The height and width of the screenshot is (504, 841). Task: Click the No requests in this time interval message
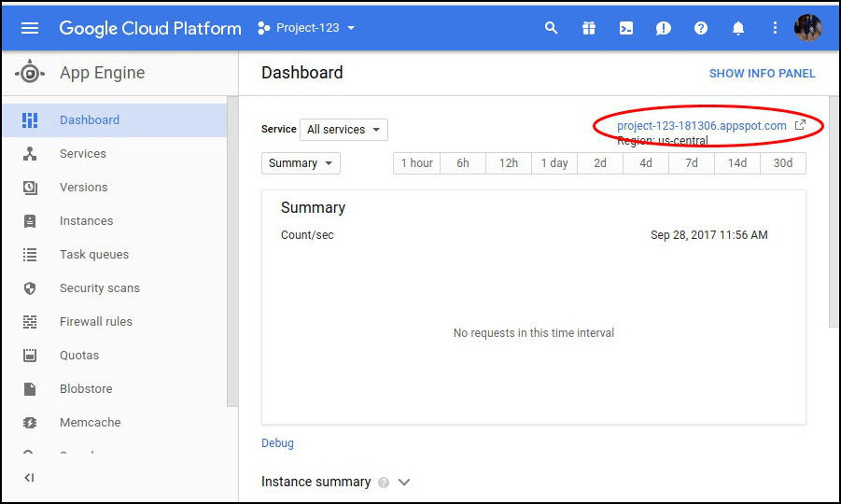point(534,333)
